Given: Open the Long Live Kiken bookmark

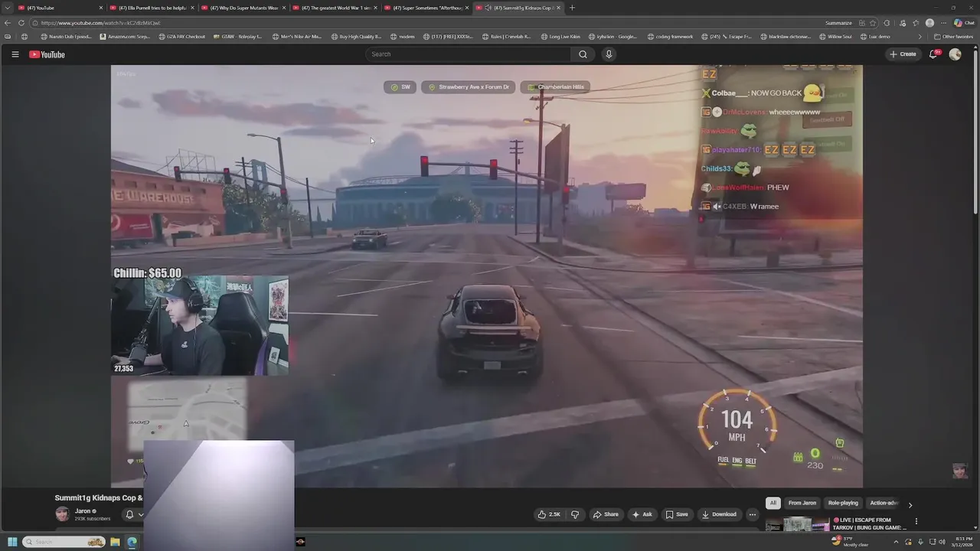Looking at the screenshot, I should coord(561,36).
